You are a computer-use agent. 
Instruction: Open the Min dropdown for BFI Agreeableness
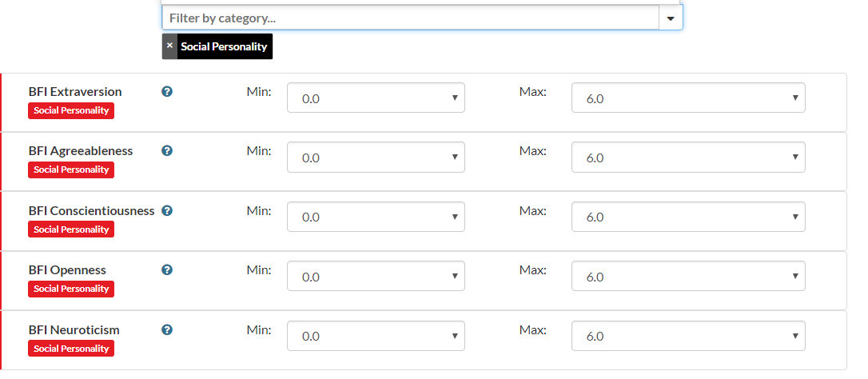tap(376, 158)
